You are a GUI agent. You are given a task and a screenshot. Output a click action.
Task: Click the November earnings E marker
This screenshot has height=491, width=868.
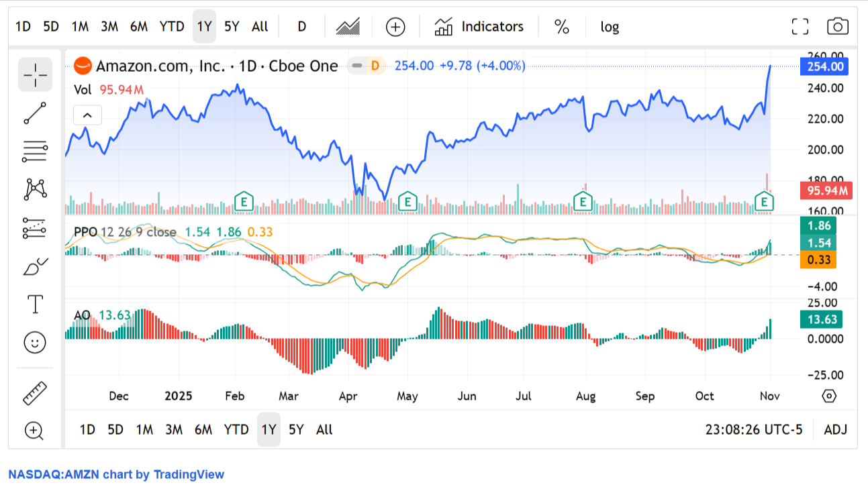(763, 202)
